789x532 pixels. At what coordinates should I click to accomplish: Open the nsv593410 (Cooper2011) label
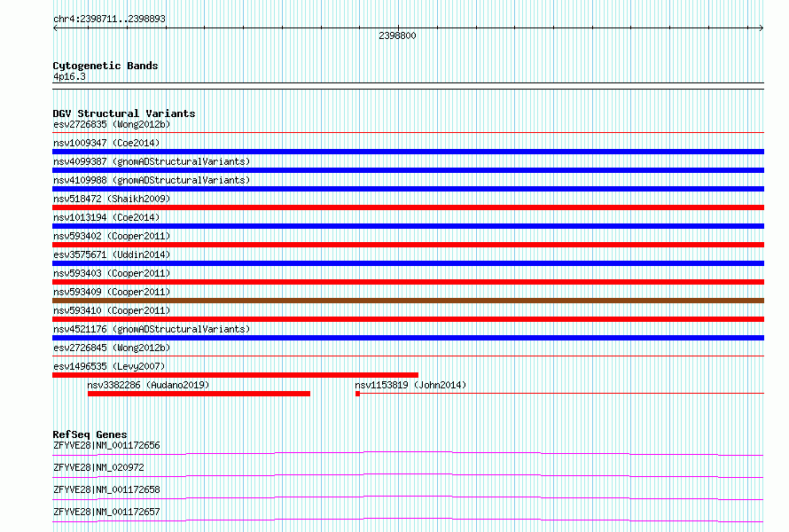coord(112,310)
